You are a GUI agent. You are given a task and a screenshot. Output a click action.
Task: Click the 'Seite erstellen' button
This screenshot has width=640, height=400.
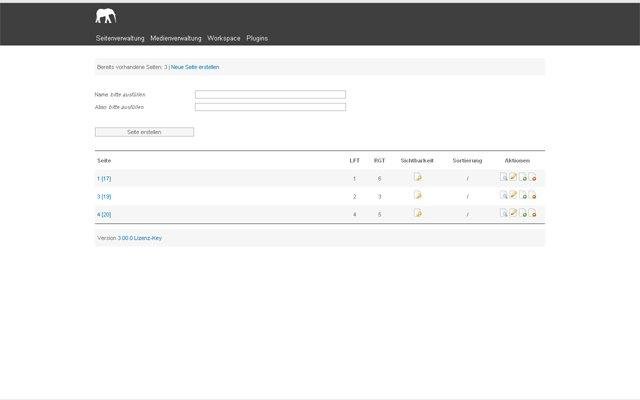coord(144,132)
